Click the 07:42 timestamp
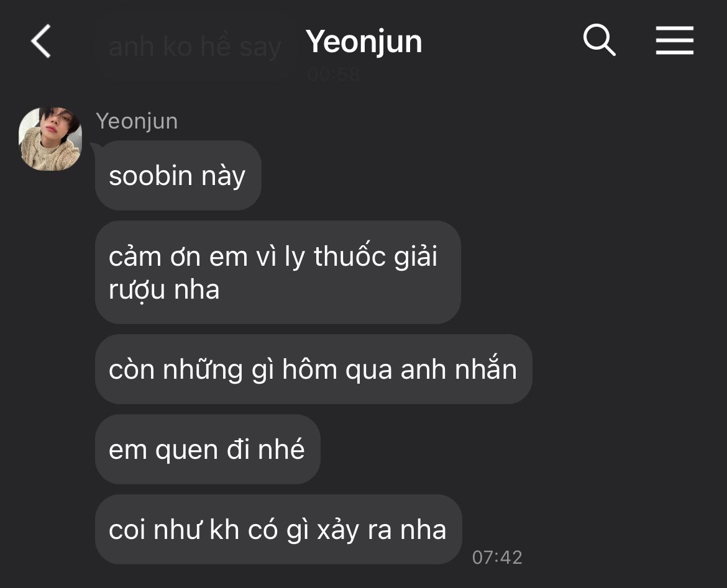Image resolution: width=727 pixels, height=588 pixels. pos(497,558)
